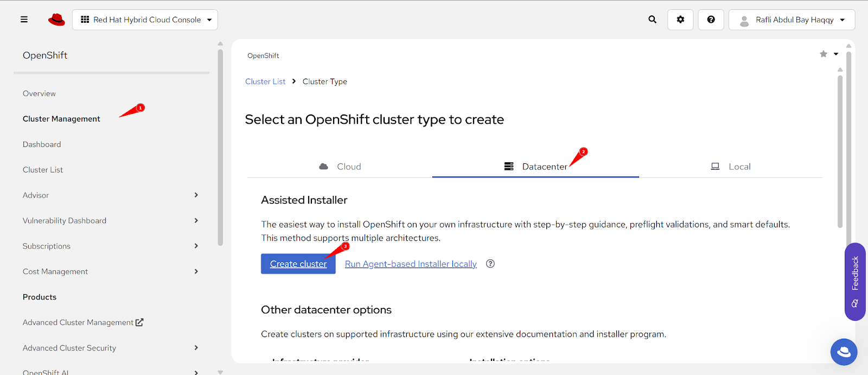Click the Cloud tab's cloud icon
The image size is (868, 375).
pos(323,167)
